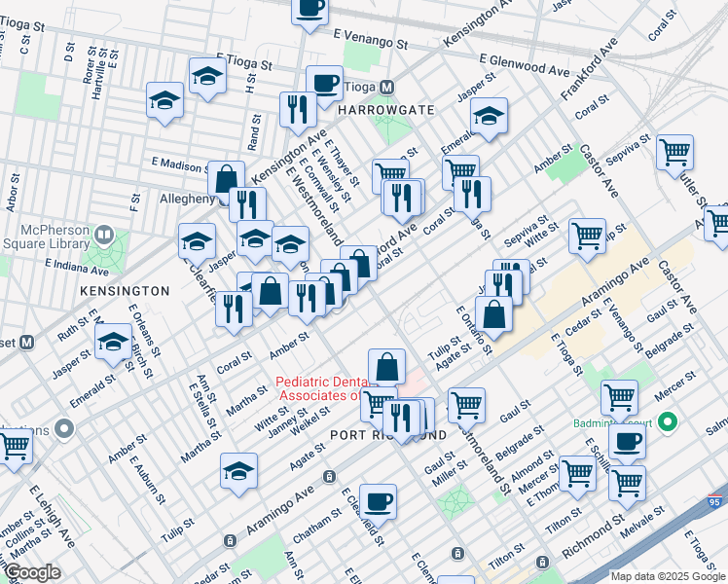The image size is (728, 584).
Task: Click the Richmond St street label
Action: pos(593,536)
